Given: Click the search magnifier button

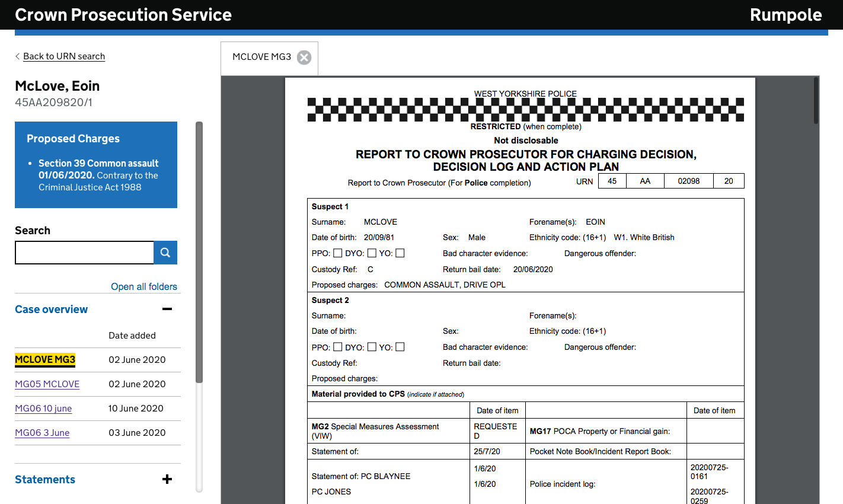Looking at the screenshot, I should (165, 253).
